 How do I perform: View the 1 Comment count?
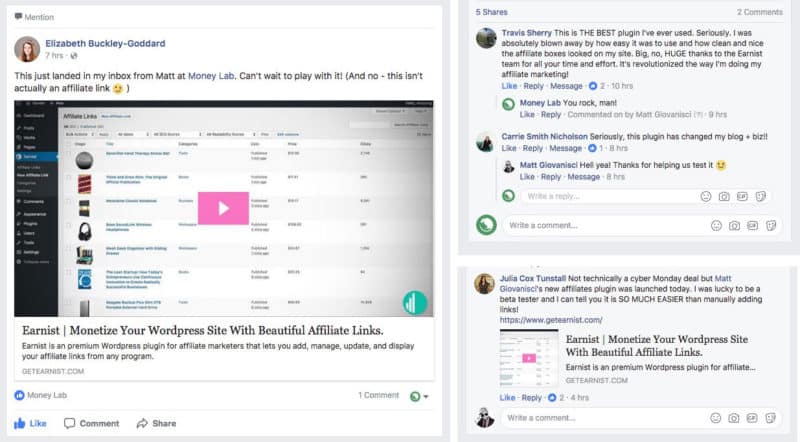tap(378, 395)
